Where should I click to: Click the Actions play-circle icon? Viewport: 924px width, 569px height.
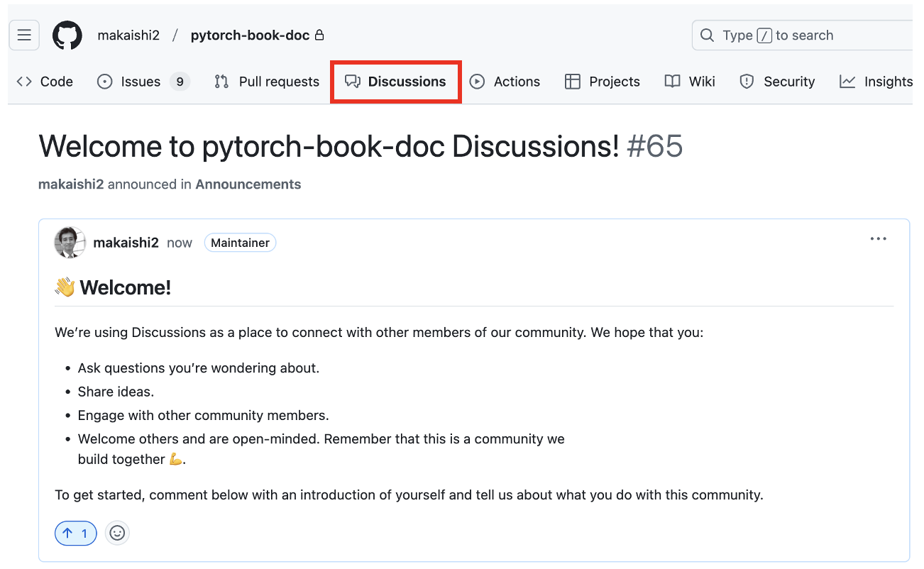click(x=478, y=82)
